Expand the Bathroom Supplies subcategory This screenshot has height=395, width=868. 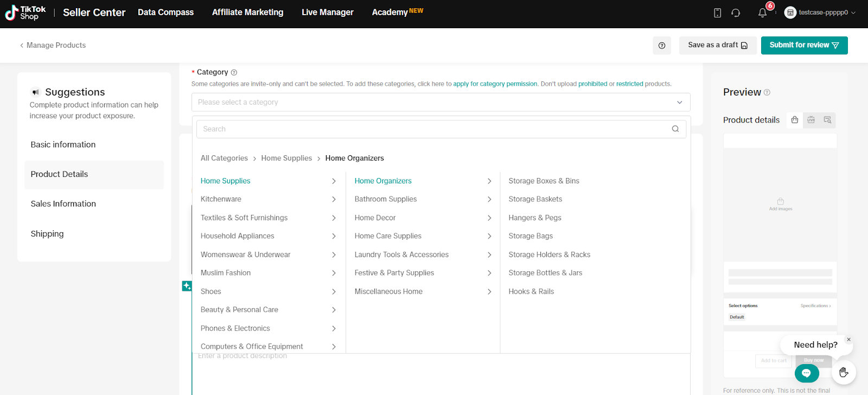coord(423,199)
